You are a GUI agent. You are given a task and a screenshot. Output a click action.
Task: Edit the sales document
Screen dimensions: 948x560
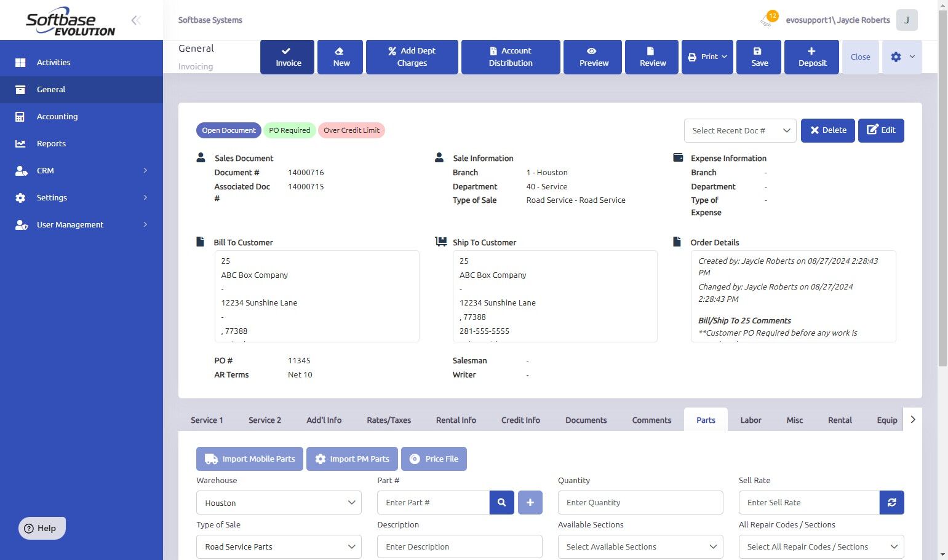coord(881,130)
